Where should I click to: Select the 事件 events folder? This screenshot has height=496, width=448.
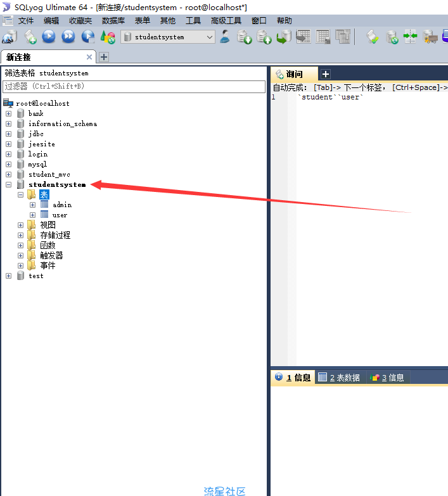pos(48,265)
